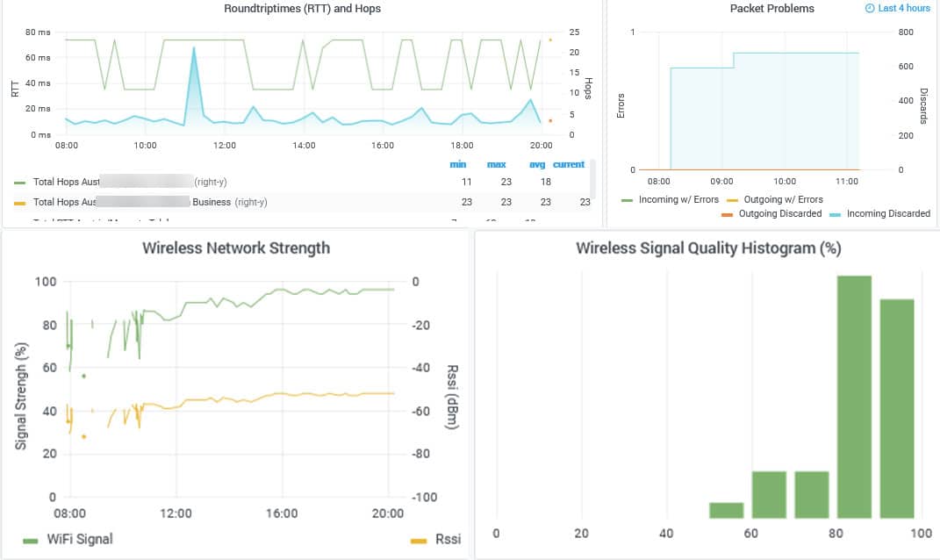
Task: Click the Last 4 hours time range link
Action: click(x=904, y=9)
